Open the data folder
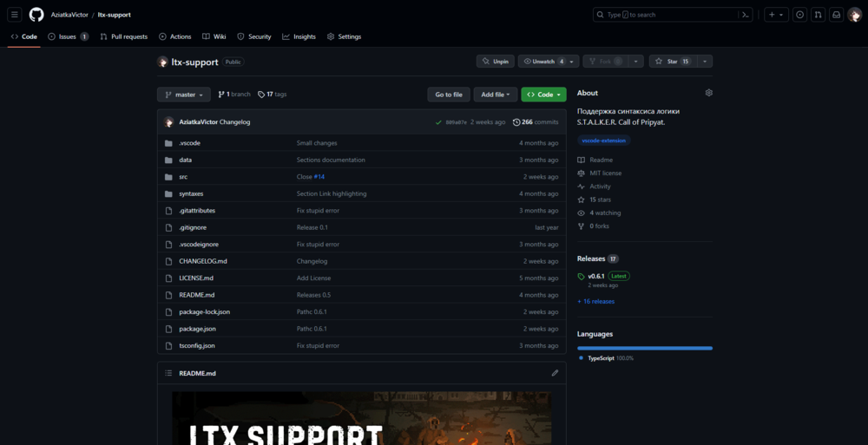The height and width of the screenshot is (445, 868). (185, 160)
